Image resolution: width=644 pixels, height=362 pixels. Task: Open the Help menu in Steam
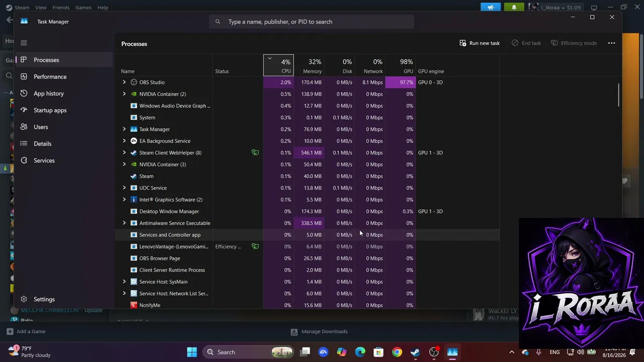pos(103,8)
